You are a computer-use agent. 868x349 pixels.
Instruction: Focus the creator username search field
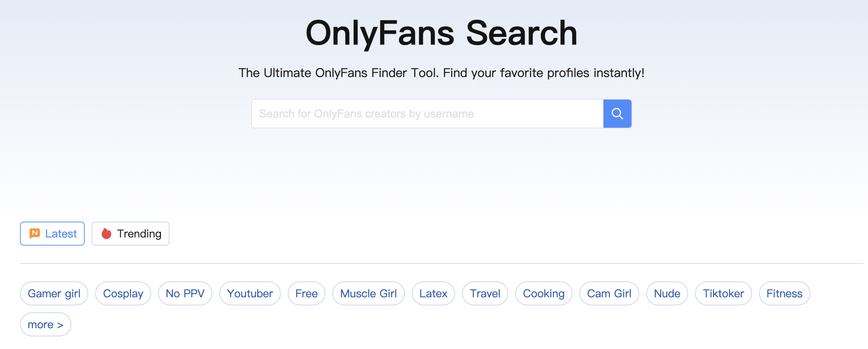point(427,114)
